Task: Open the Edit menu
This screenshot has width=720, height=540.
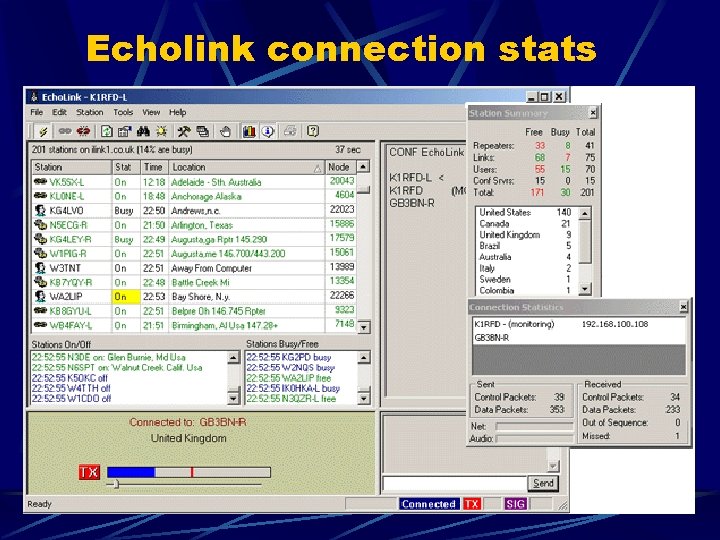Action: click(59, 112)
